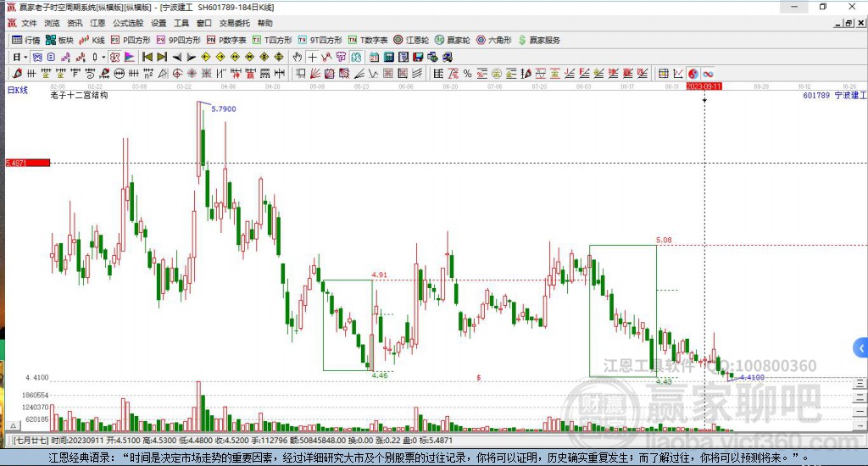This screenshot has height=466, width=868.
Task: Open the T四方形 time square
Action: (272, 40)
